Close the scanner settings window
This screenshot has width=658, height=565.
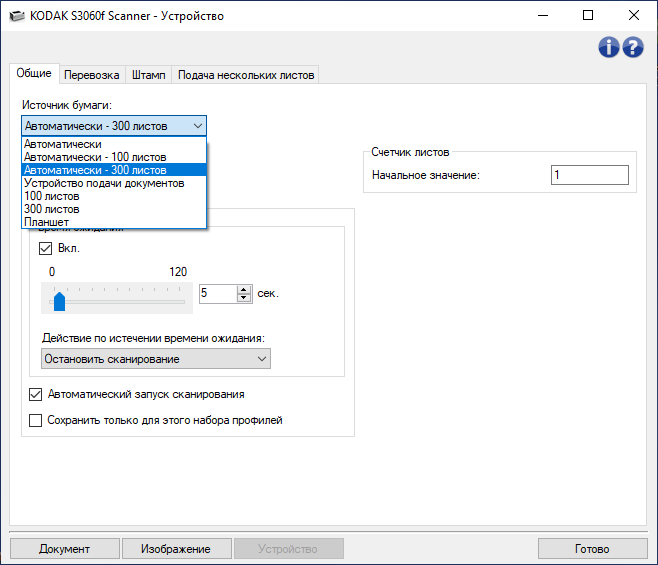(634, 16)
